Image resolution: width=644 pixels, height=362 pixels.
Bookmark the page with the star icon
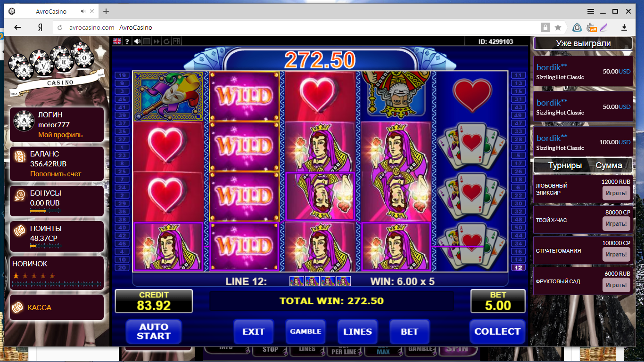tap(558, 27)
